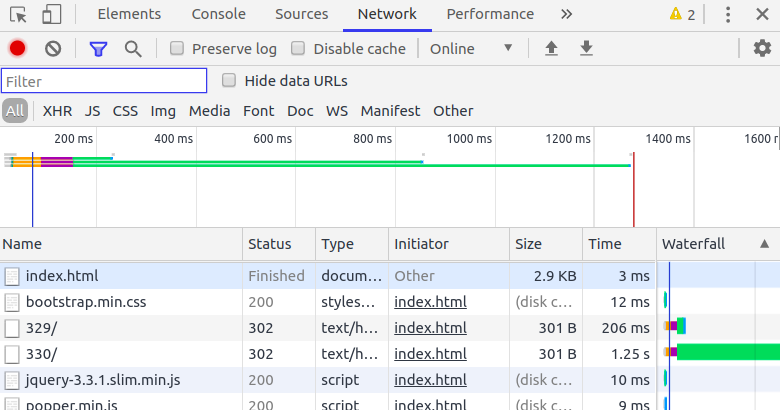This screenshot has width=780, height=410.
Task: Filter requests by CSS
Action: [125, 111]
